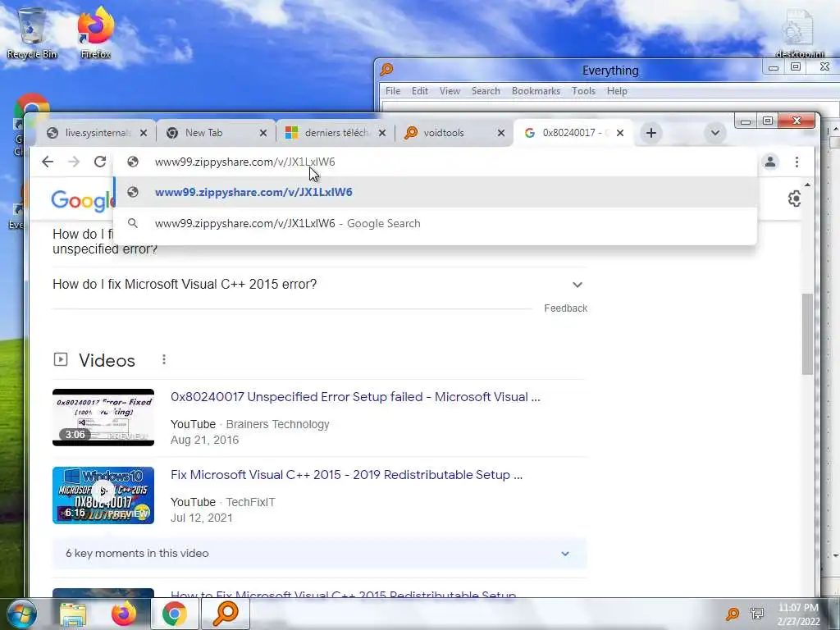Reload the current Chrome page
The image size is (840, 630).
click(x=99, y=162)
